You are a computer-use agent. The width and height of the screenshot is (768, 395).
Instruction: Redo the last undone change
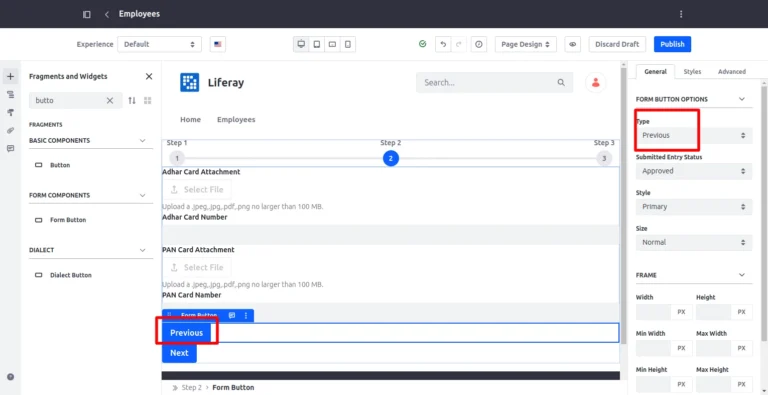point(459,44)
